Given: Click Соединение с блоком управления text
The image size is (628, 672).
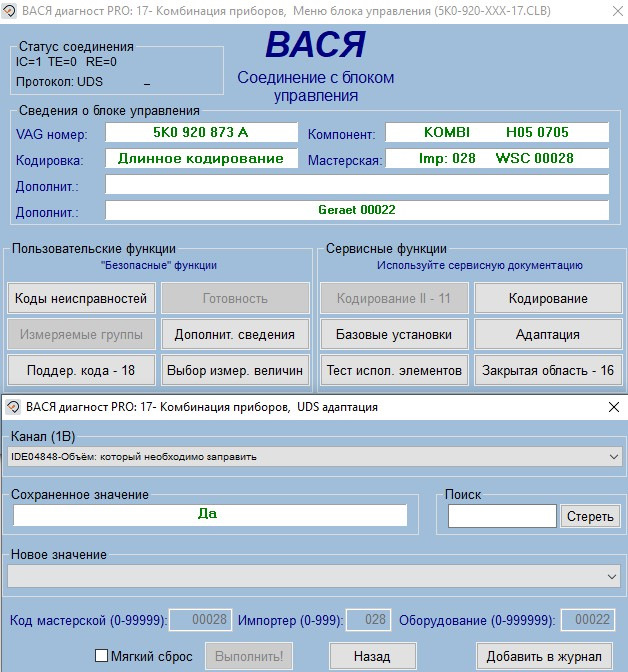Looking at the screenshot, I should click(x=316, y=86).
